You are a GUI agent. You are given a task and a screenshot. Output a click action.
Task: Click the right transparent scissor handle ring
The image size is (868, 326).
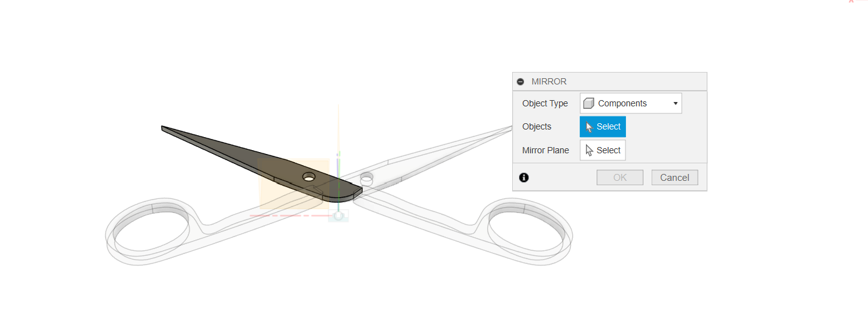529,230
